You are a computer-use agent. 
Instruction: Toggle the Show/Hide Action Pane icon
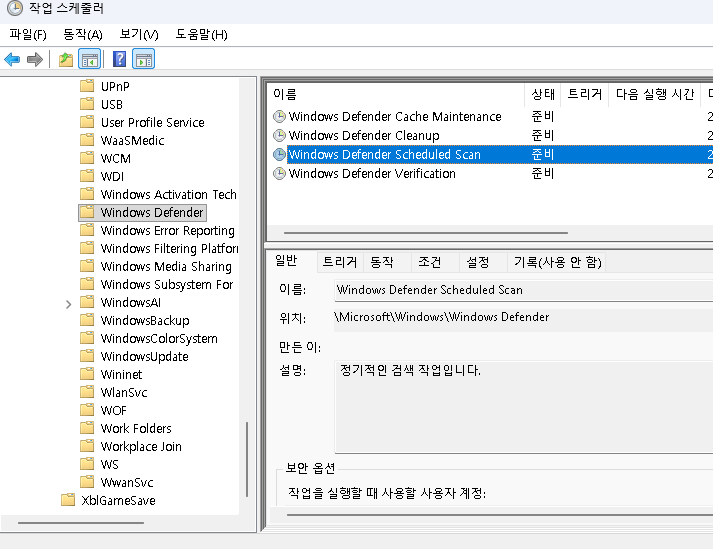[x=143, y=59]
